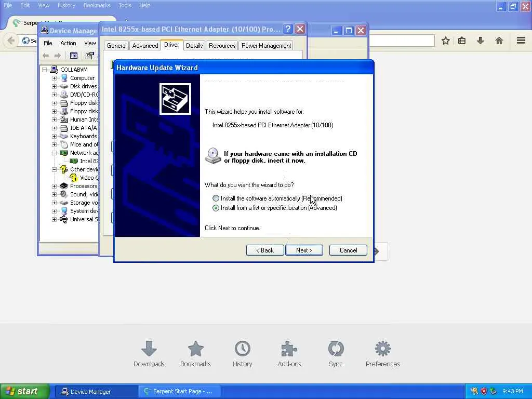This screenshot has width=532, height=399.
Task: Open browser Preferences gear icon
Action: click(x=383, y=349)
